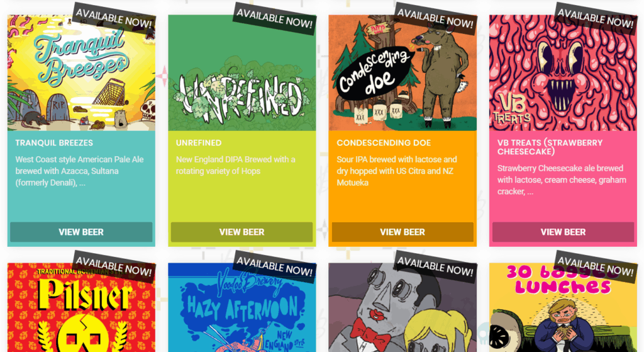Open the Tranquil Breezes beer artwork

(81, 73)
